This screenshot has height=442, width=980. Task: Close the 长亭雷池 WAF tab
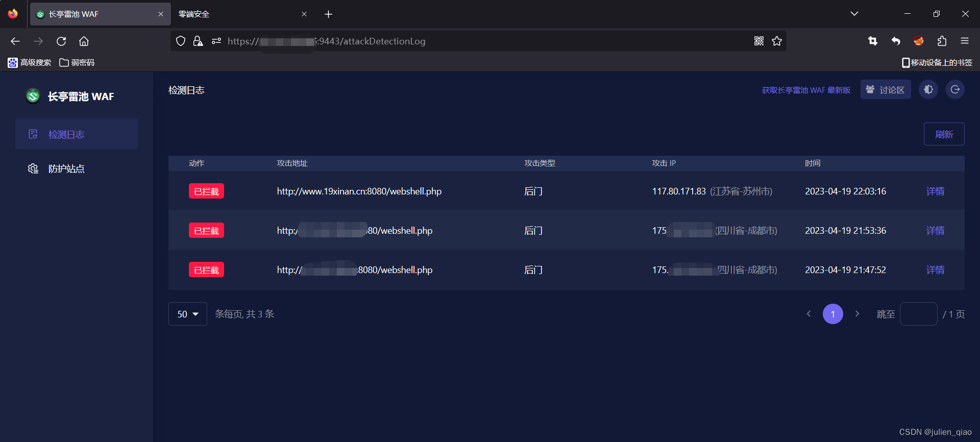click(161, 14)
